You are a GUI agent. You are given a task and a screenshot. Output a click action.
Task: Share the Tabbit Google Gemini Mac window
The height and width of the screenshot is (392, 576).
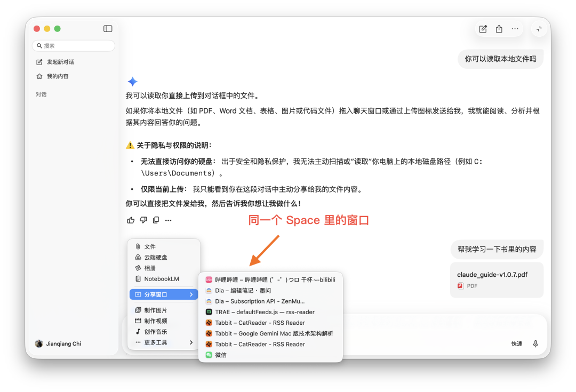(270, 333)
